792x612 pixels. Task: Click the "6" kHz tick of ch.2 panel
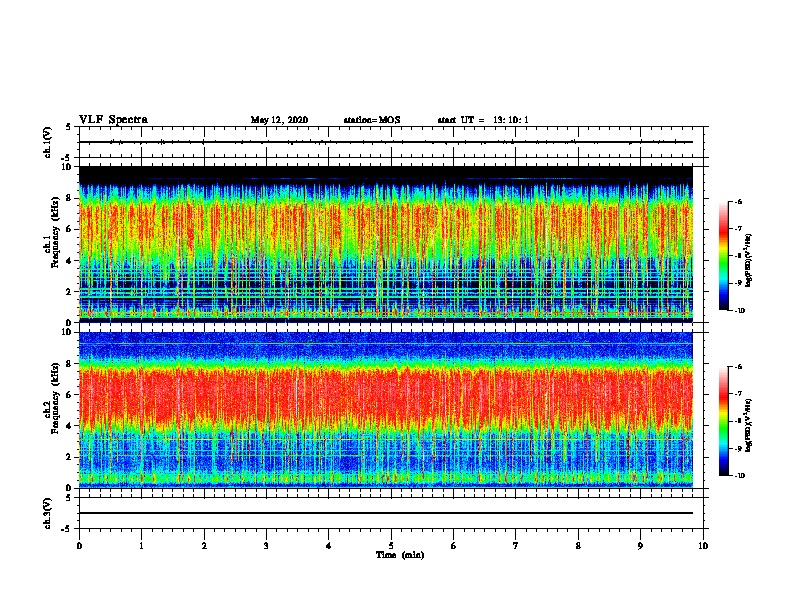[x=69, y=395]
